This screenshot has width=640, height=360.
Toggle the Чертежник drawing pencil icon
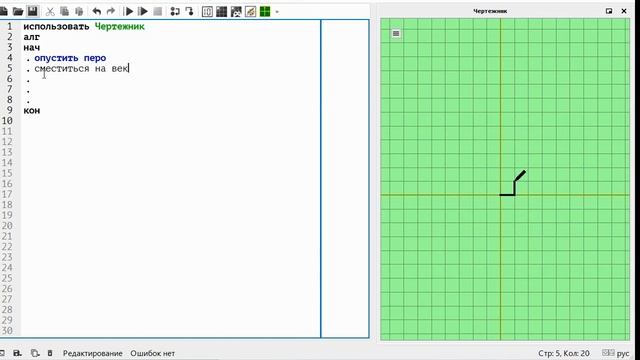pyautogui.click(x=251, y=11)
